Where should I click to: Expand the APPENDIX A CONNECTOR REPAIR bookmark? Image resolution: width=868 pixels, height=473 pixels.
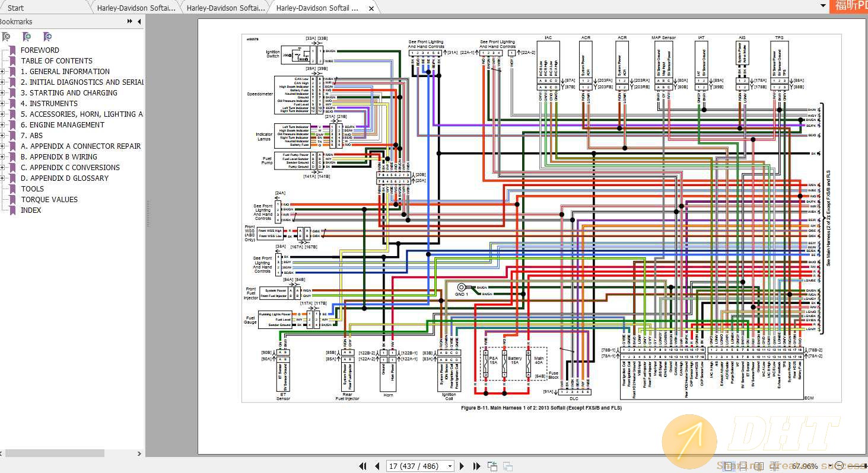click(2, 146)
